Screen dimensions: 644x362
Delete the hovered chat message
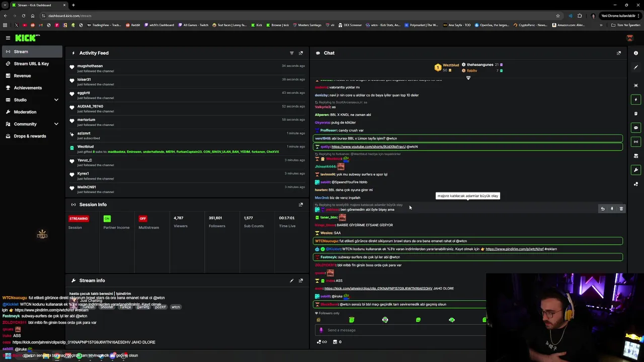(x=621, y=209)
